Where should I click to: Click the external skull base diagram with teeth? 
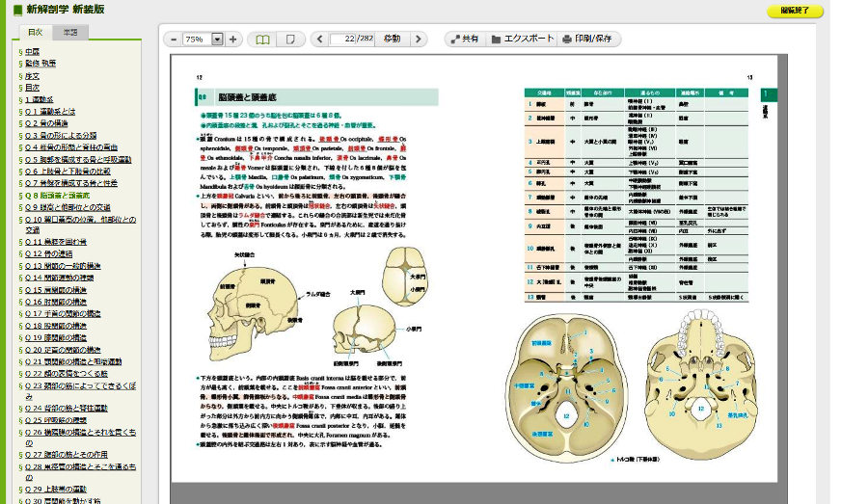[x=700, y=384]
